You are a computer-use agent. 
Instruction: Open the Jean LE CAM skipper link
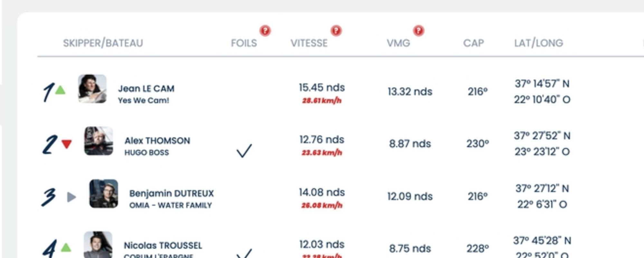coord(146,88)
